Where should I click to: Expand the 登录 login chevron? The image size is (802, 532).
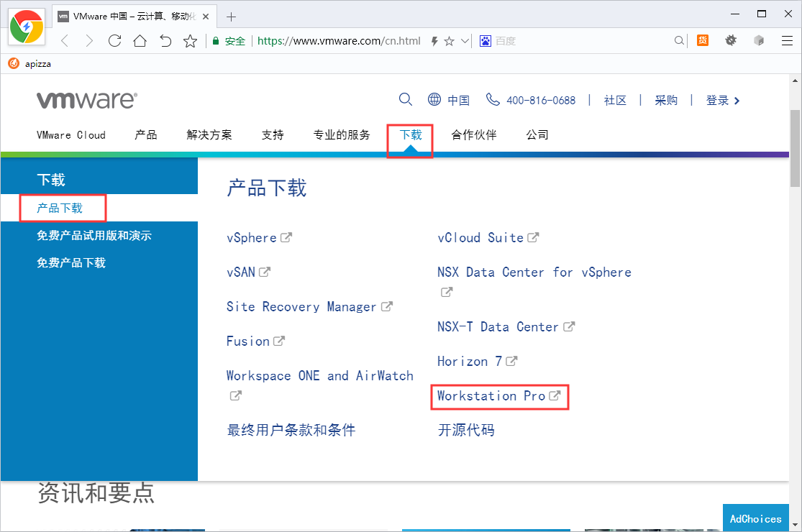pyautogui.click(x=737, y=101)
